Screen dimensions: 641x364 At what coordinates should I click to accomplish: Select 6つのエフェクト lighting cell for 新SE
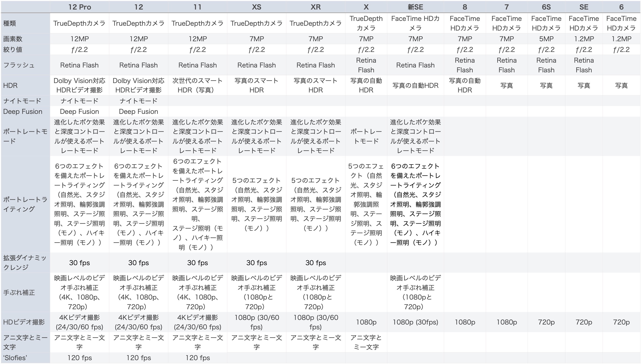tap(415, 204)
